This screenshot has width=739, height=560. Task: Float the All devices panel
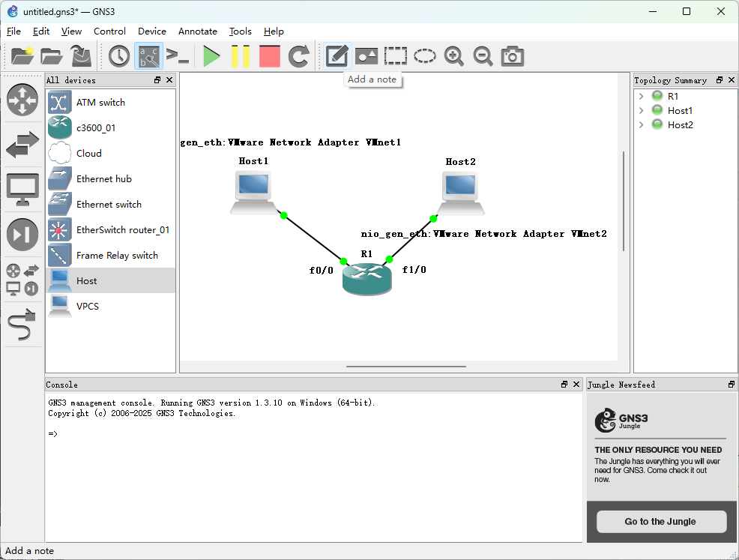click(157, 80)
